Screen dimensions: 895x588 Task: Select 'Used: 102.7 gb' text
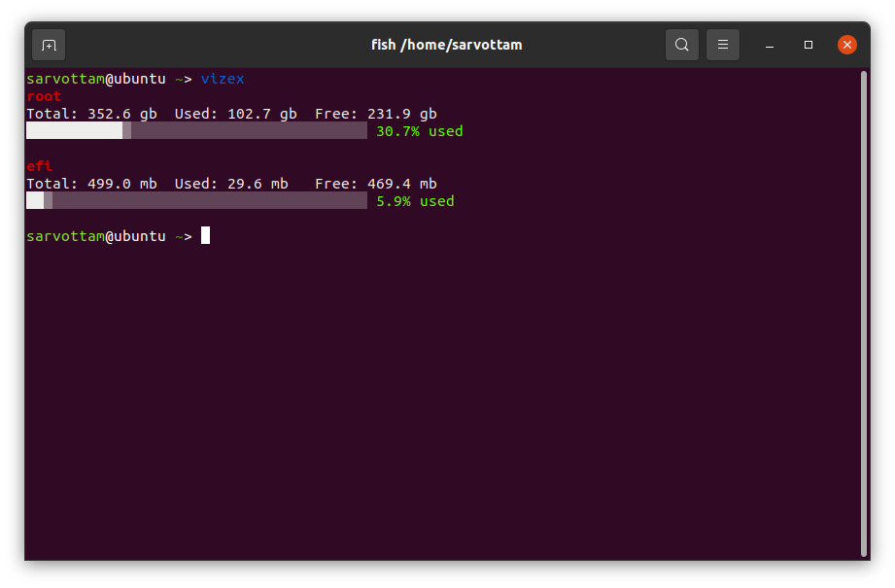coord(236,114)
